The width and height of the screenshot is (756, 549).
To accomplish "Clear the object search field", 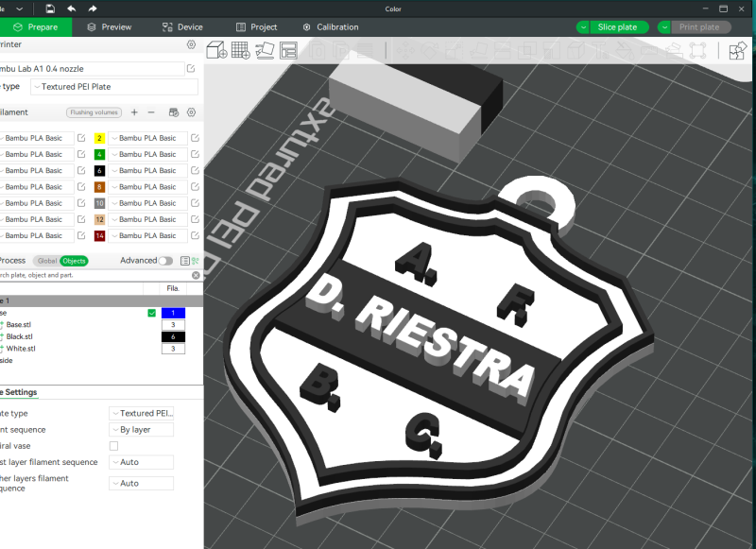I will tap(196, 275).
